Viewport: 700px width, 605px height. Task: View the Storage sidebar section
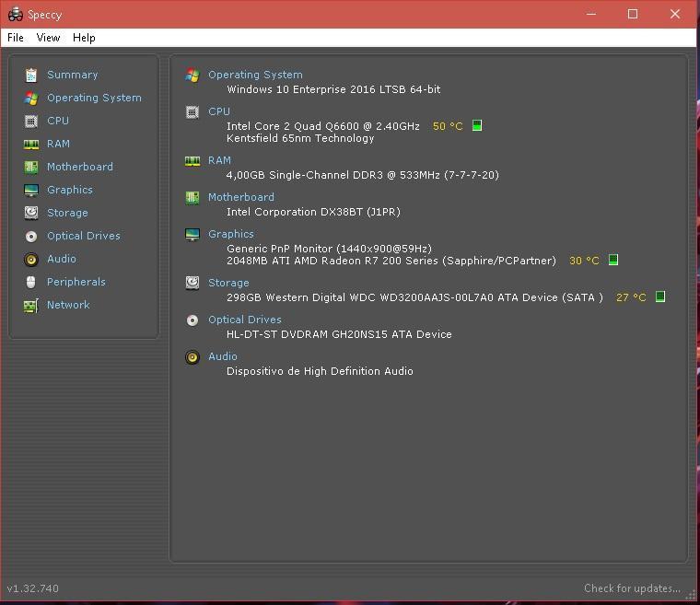[68, 213]
